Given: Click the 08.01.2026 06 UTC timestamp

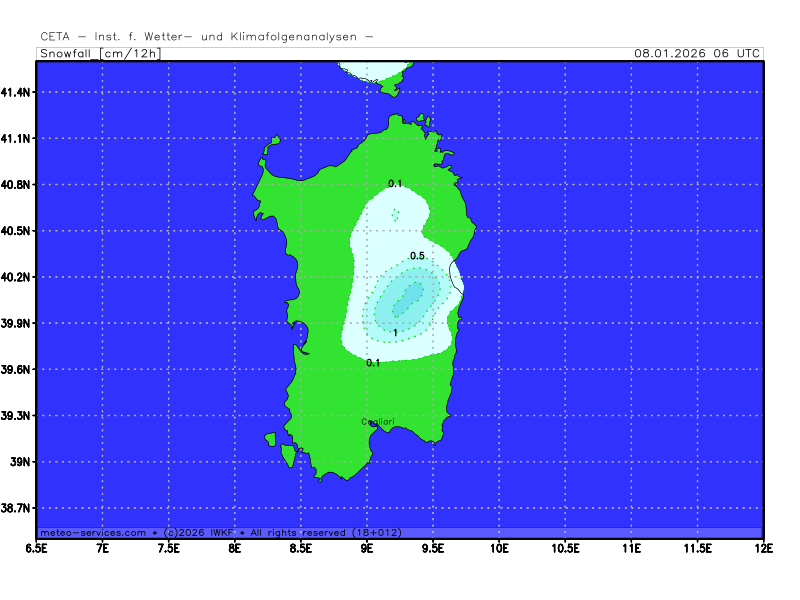Looking at the screenshot, I should click(697, 53).
